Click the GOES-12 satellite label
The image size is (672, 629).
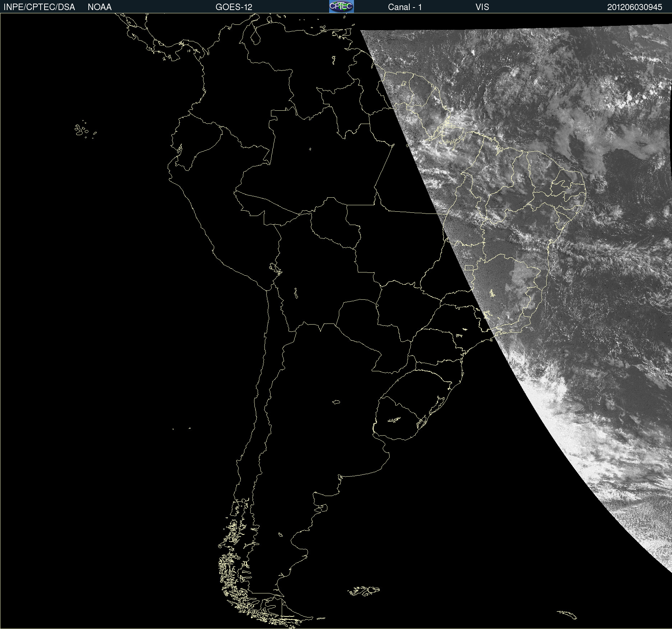coord(234,7)
